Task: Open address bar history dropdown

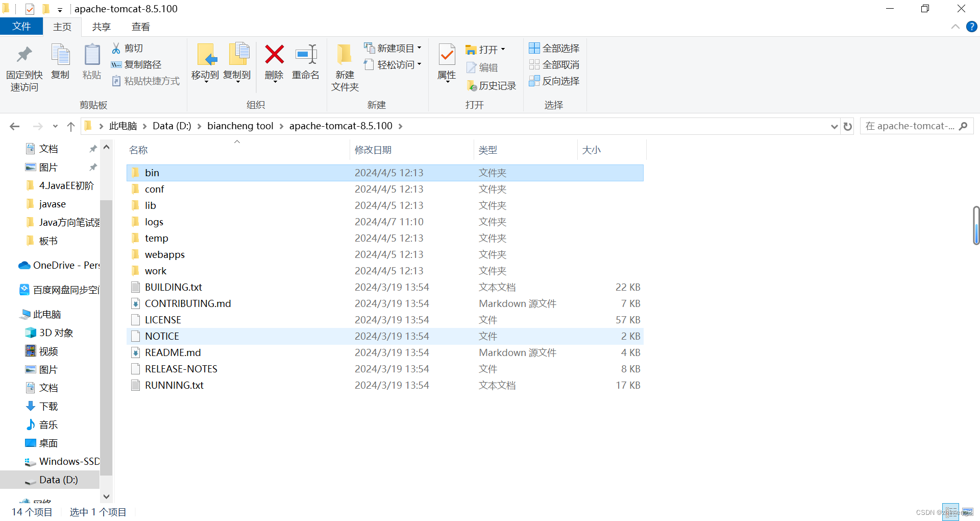Action: [x=835, y=126]
